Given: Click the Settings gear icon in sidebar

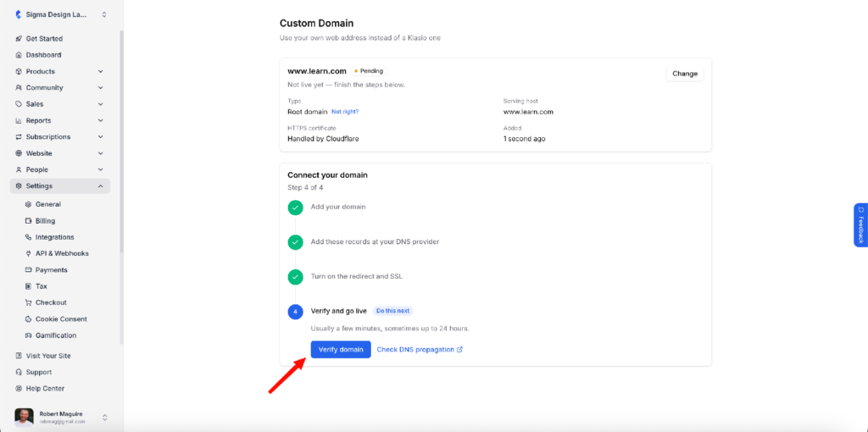Looking at the screenshot, I should click(x=19, y=186).
